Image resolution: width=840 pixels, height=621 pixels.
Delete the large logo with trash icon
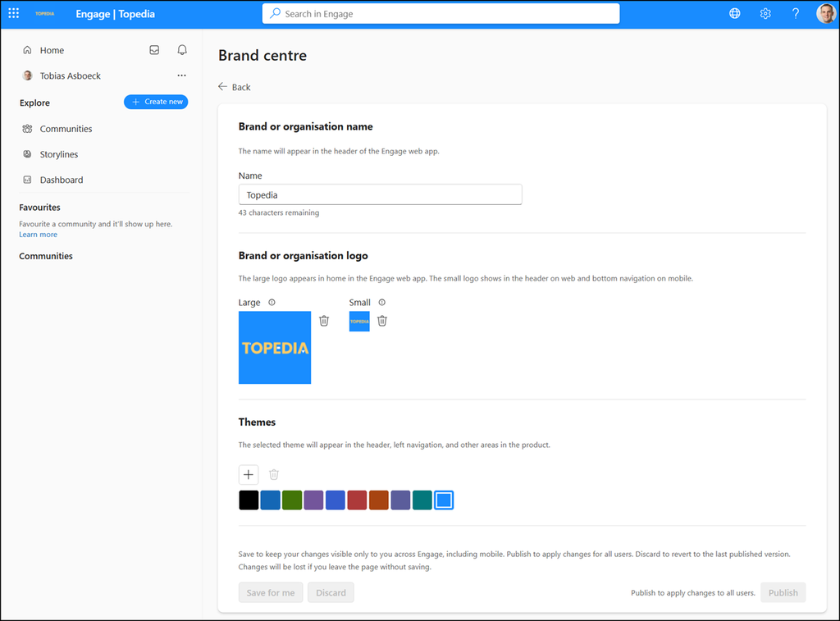[324, 321]
